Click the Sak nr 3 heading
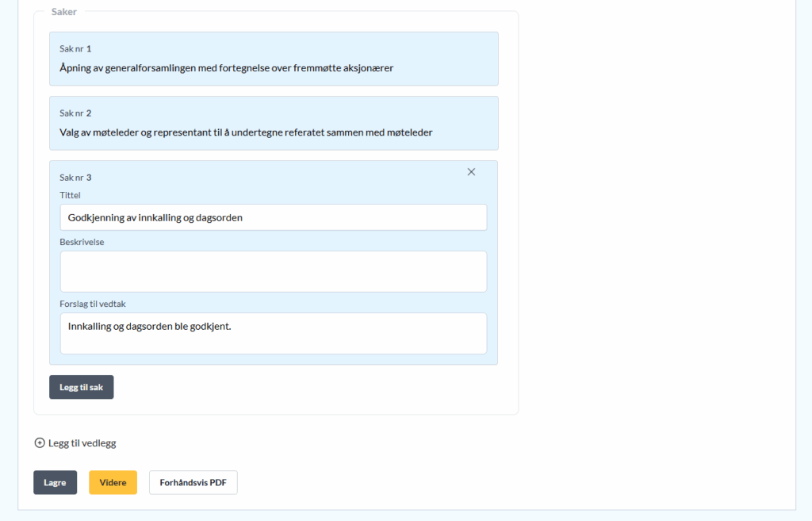The width and height of the screenshot is (812, 521). point(75,178)
